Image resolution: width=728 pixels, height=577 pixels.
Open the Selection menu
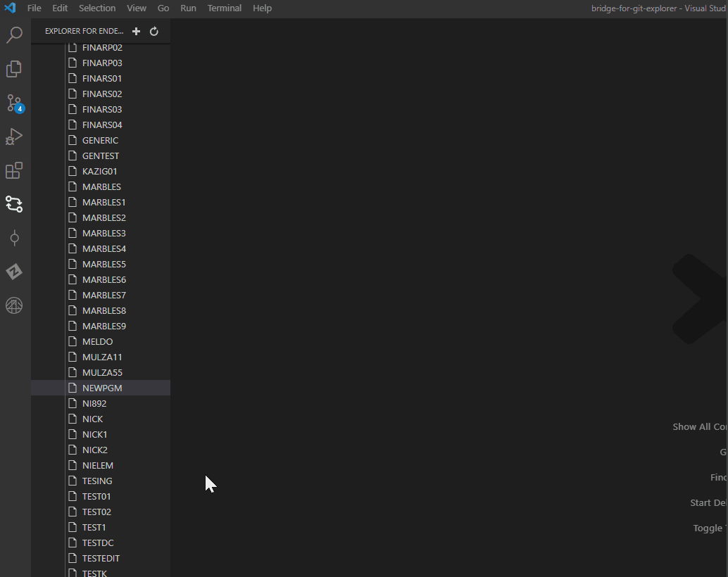coord(97,8)
